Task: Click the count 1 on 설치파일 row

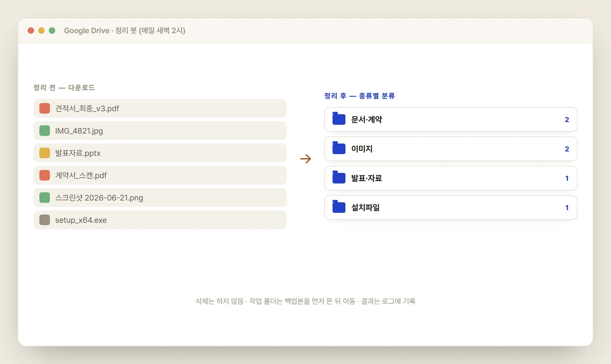Action: pyautogui.click(x=567, y=208)
